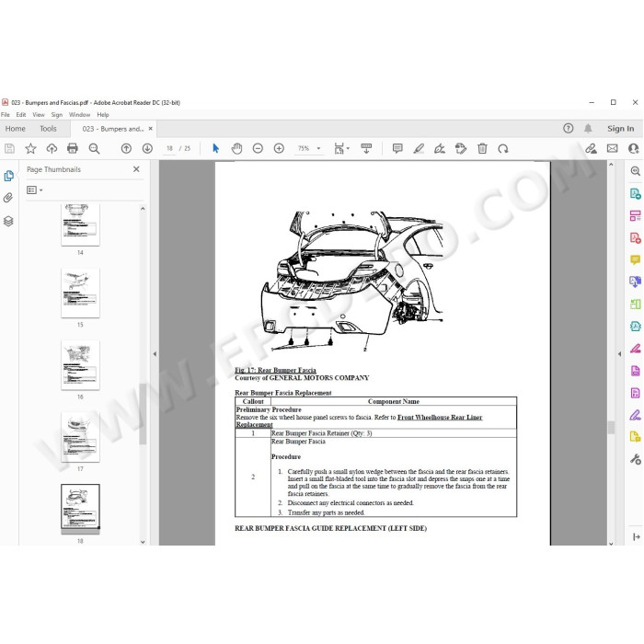Image resolution: width=644 pixels, height=644 pixels.
Task: Select page 16 thumbnail
Action: coord(80,365)
